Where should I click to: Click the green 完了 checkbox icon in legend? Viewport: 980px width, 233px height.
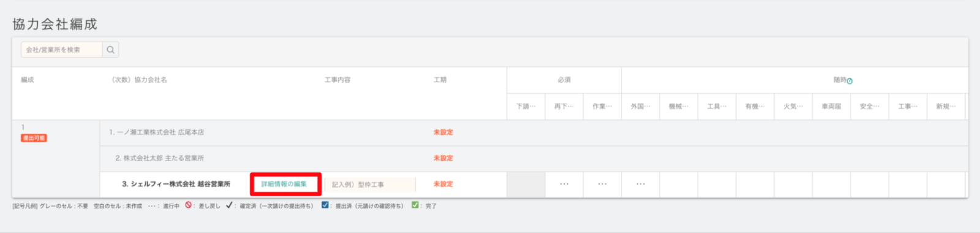[x=415, y=205]
